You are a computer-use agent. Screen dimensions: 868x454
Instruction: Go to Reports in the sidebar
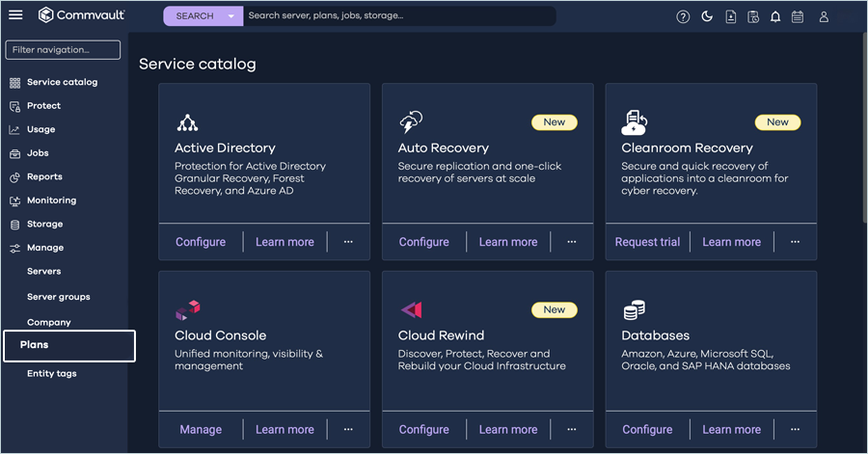[44, 177]
